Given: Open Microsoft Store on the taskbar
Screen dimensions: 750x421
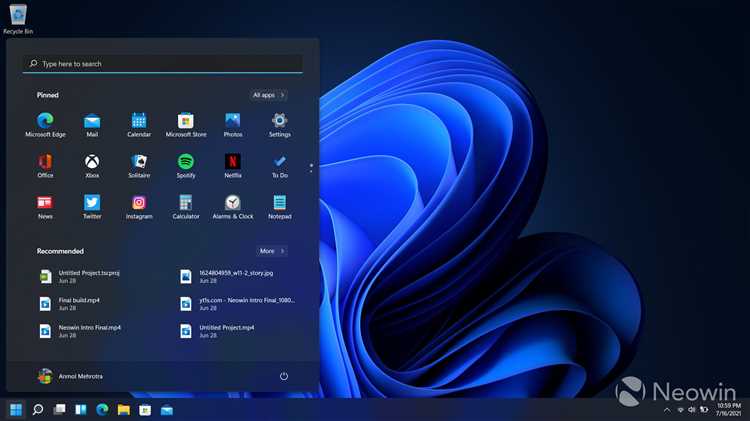Looking at the screenshot, I should coord(145,410).
